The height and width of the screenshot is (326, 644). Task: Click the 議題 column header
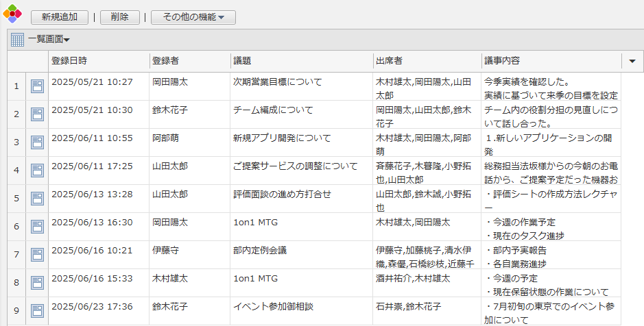[x=242, y=61]
